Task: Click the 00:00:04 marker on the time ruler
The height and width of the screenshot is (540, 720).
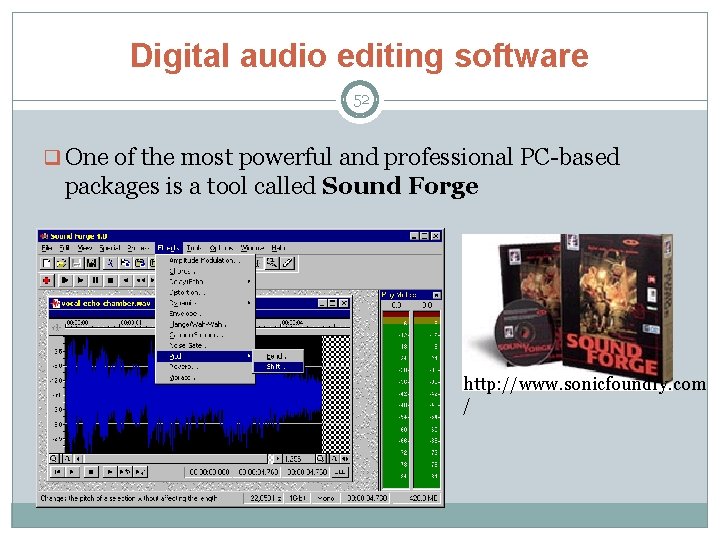Action: [x=292, y=323]
